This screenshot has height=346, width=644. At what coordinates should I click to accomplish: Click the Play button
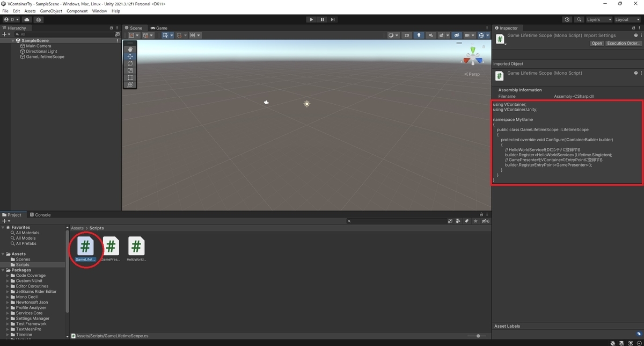click(311, 19)
